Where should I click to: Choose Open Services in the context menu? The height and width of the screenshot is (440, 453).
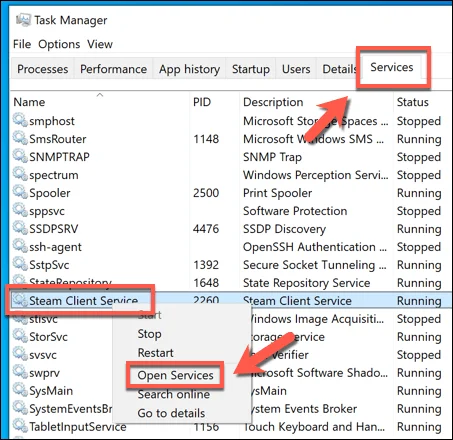[x=175, y=375]
